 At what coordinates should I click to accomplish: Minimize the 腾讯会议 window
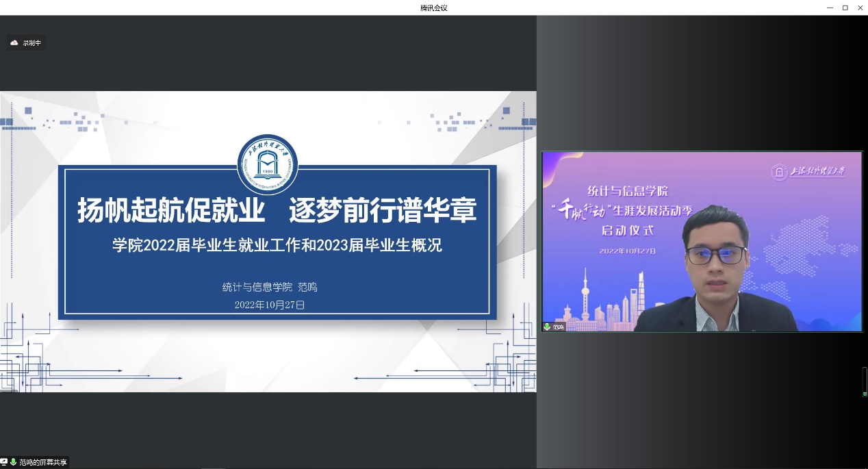click(x=830, y=8)
